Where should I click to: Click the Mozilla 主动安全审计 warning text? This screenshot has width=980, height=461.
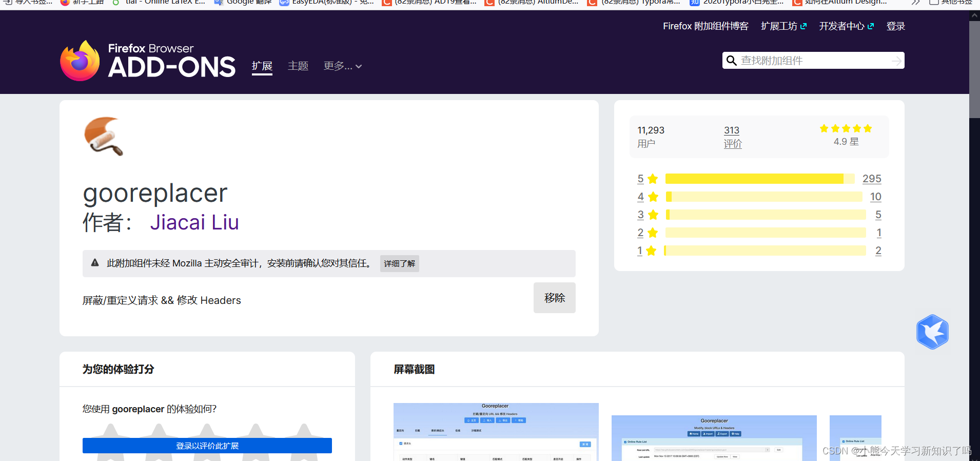239,263
